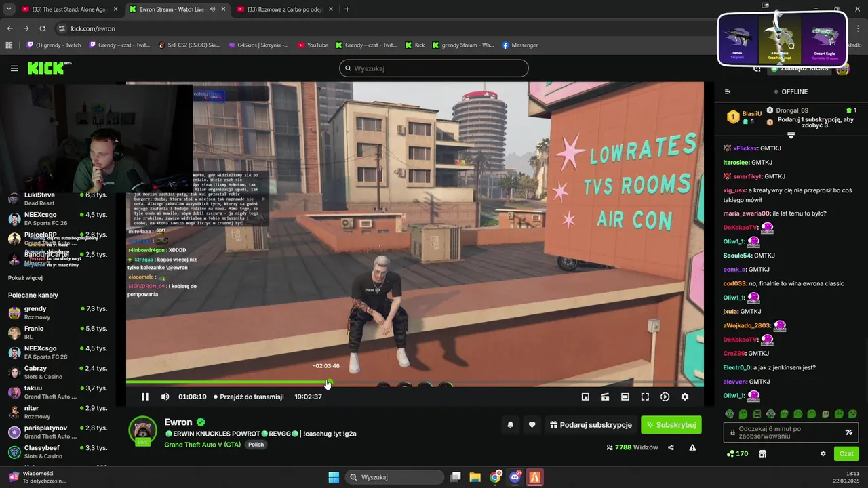868x488 pixels.
Task: Reload the page
Action: (42, 28)
